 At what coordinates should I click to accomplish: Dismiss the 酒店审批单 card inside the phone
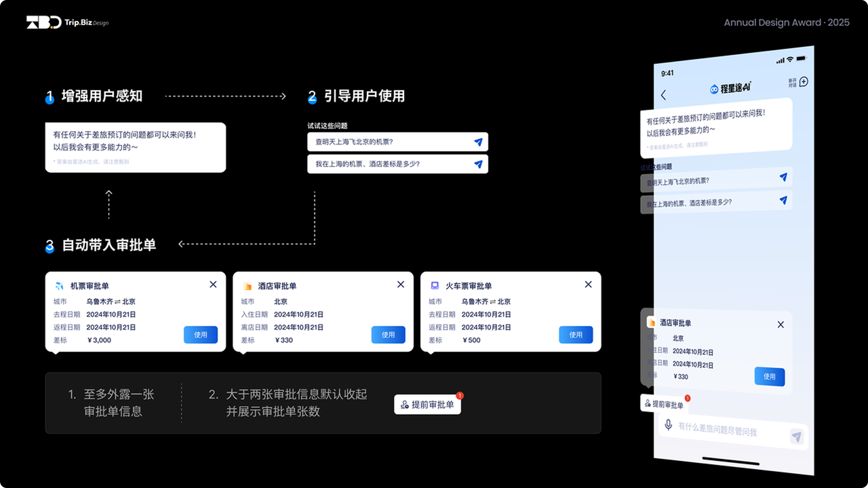tap(781, 325)
